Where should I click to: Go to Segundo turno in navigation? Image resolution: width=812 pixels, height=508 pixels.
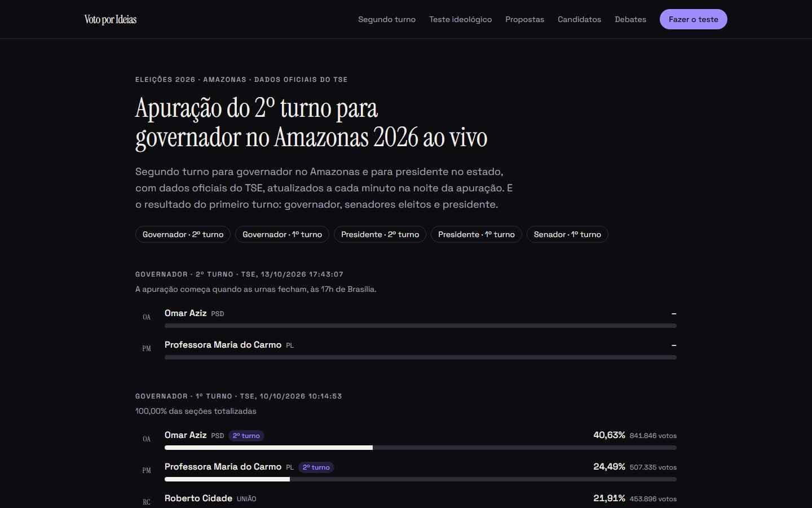[x=387, y=19]
